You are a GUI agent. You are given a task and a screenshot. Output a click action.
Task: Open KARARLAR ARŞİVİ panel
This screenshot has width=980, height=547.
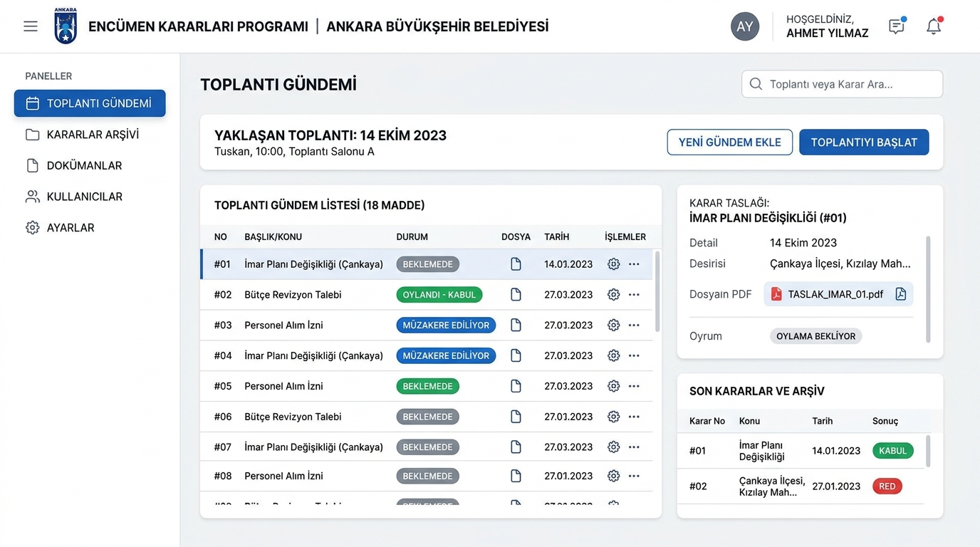point(82,135)
